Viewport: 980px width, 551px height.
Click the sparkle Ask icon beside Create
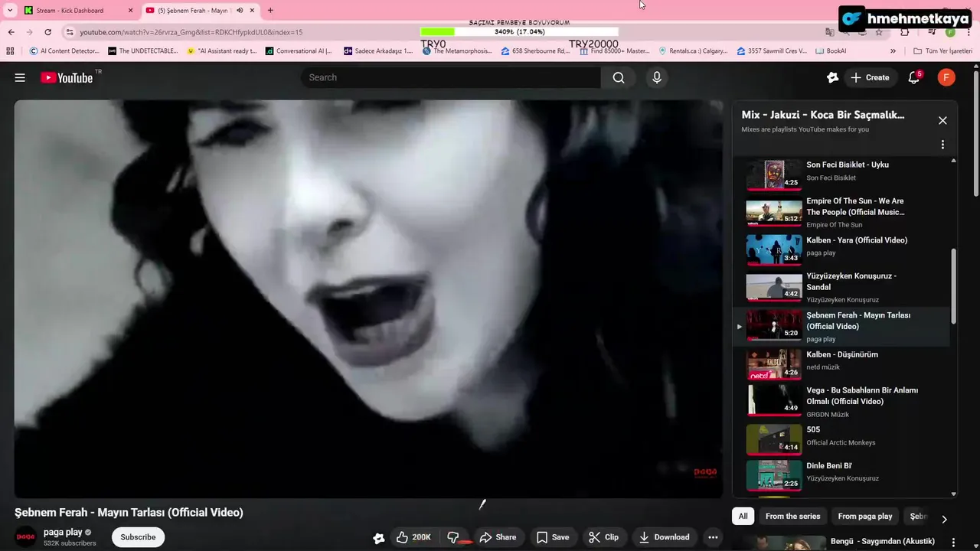[x=833, y=77]
